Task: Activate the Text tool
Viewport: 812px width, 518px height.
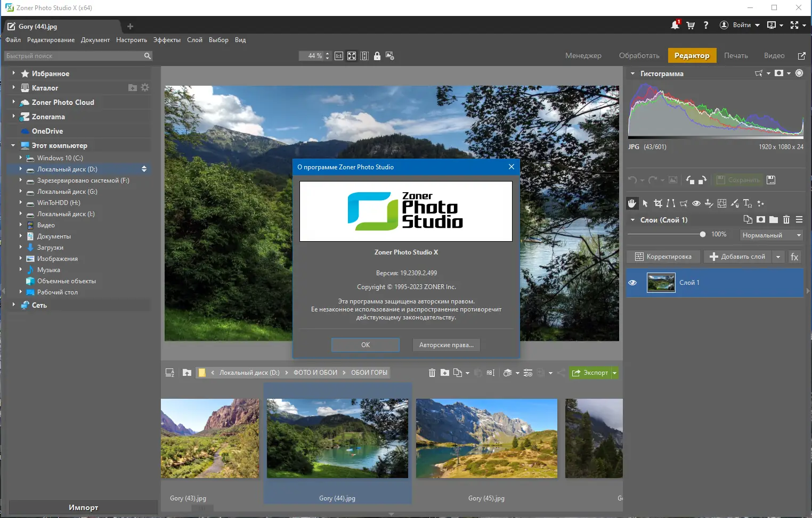Action: (x=748, y=203)
